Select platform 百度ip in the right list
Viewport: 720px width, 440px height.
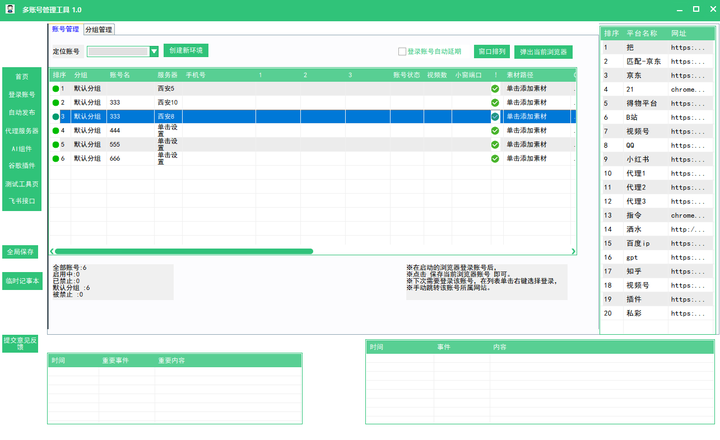click(658, 243)
